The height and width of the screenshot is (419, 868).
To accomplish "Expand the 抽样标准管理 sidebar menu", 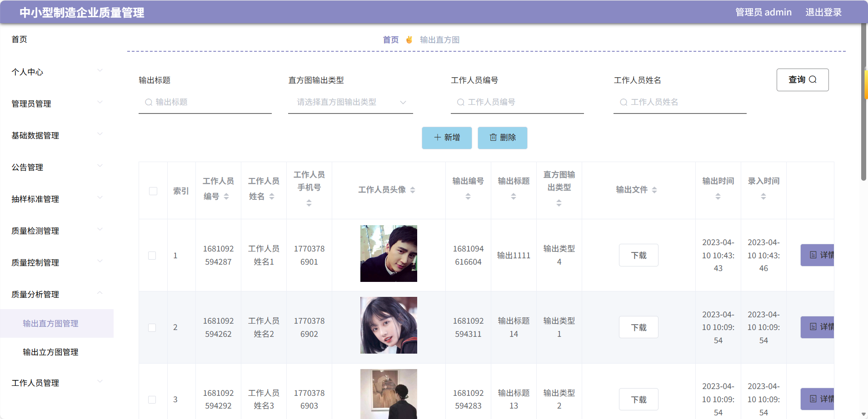I will click(57, 199).
